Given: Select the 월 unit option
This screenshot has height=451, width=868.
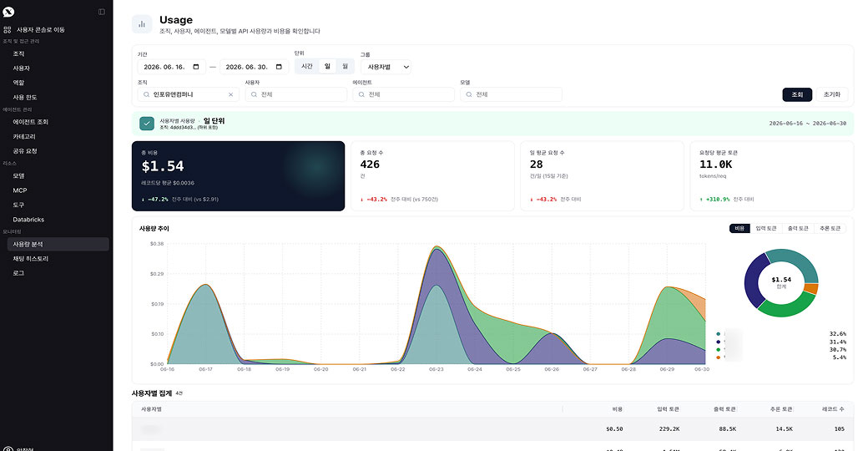Looking at the screenshot, I should pyautogui.click(x=345, y=67).
